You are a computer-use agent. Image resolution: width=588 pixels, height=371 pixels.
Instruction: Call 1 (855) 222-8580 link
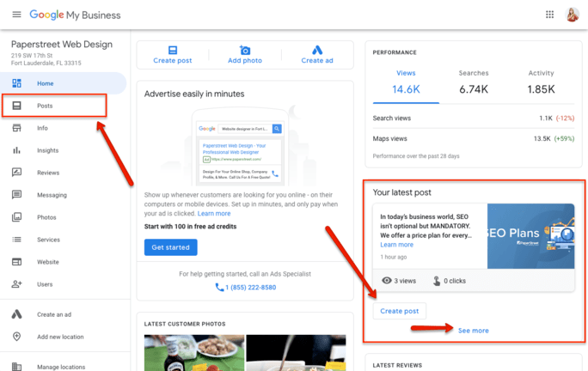[250, 288]
